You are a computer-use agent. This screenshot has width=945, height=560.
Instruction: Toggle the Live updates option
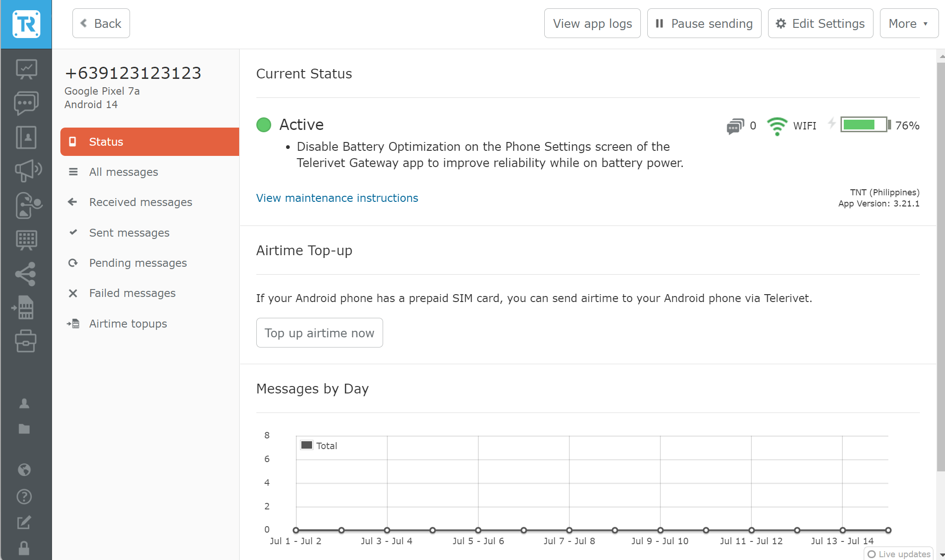click(x=899, y=554)
